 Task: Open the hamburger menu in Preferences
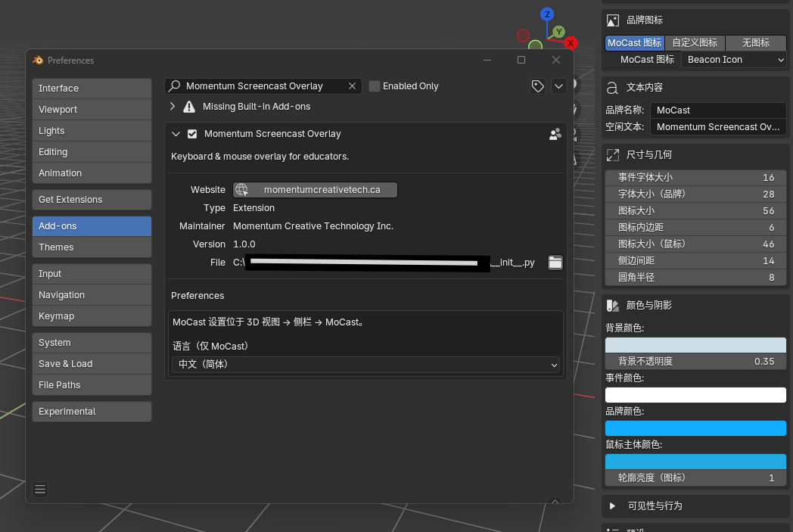[40, 490]
